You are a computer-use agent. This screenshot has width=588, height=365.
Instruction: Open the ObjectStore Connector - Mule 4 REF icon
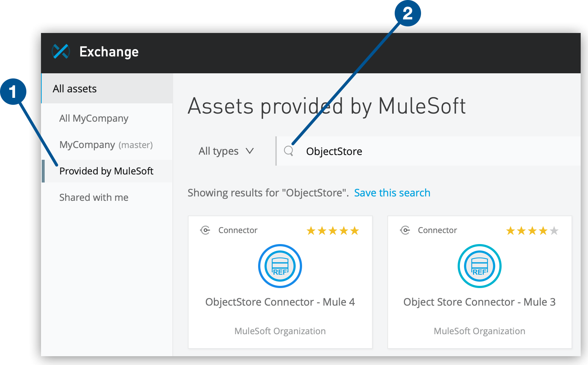(x=280, y=266)
